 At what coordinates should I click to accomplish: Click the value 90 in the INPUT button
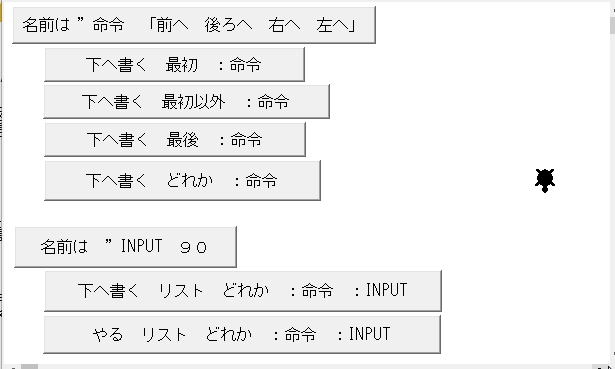pyautogui.click(x=193, y=247)
